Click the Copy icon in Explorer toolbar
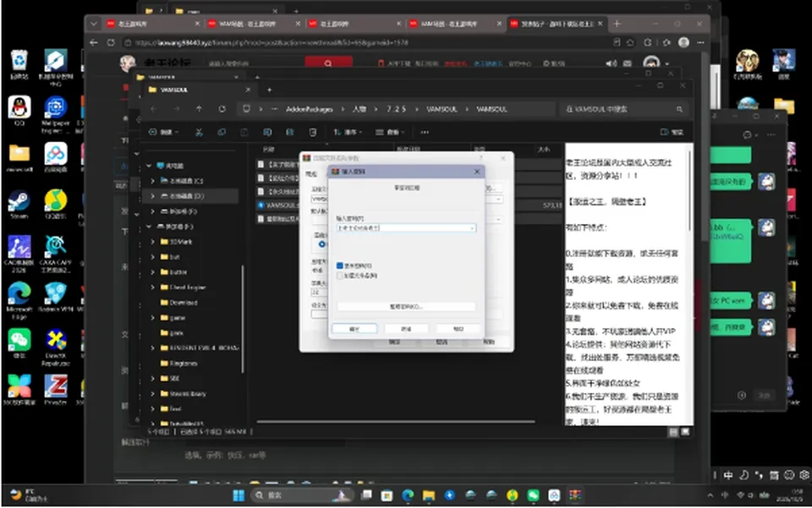 222,133
